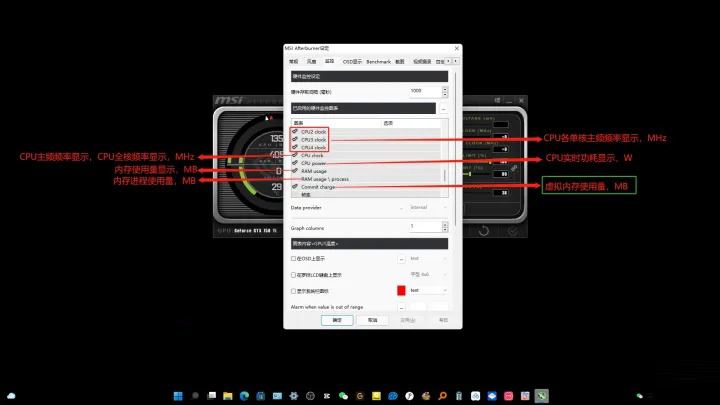Toggle the checkmark beside Commit charge

[x=295, y=186]
